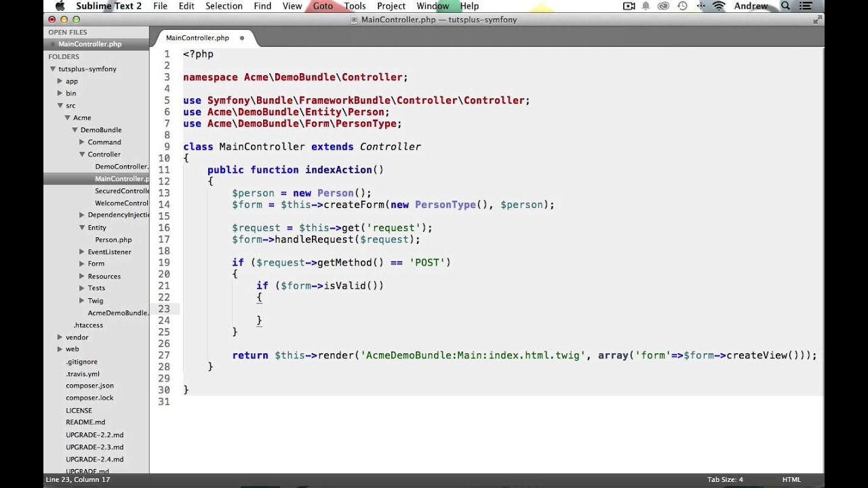Open the Find menu
868x488 pixels.
pos(262,6)
